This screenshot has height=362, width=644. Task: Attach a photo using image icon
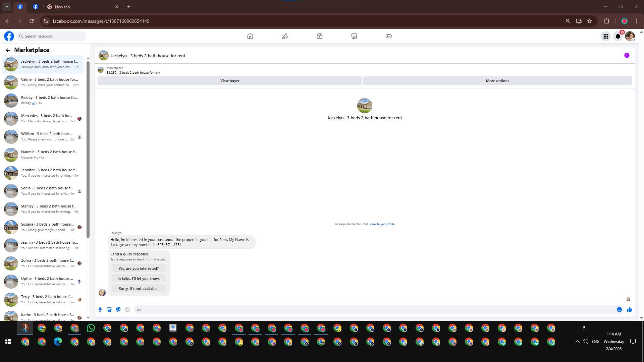pos(109,309)
